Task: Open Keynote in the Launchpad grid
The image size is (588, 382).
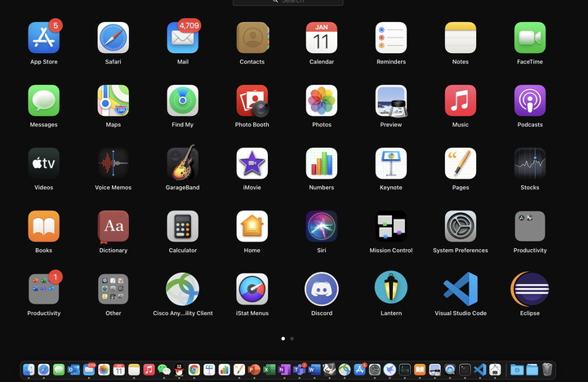Action: coord(390,163)
